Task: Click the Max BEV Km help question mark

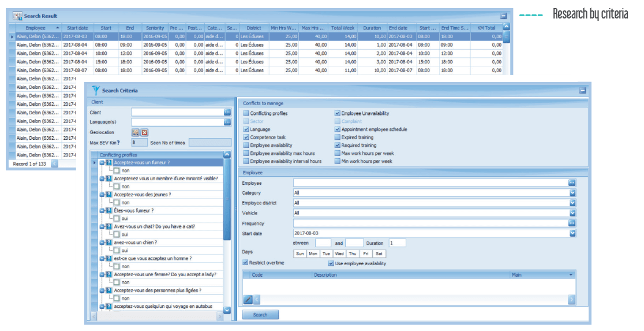Action: 118,143
